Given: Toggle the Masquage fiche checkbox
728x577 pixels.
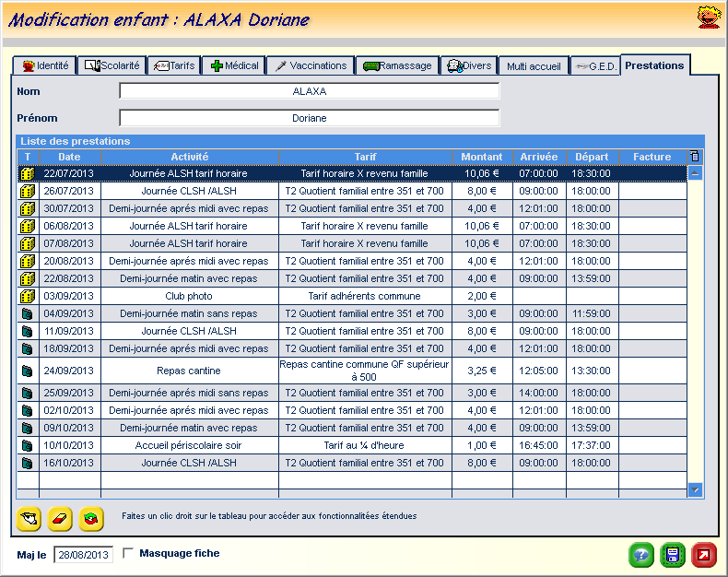Looking at the screenshot, I should tap(128, 553).
